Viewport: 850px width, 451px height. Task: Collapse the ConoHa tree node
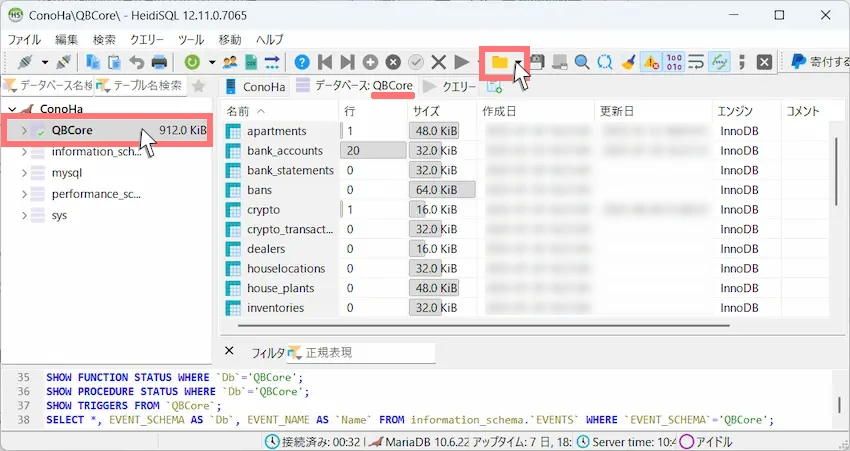(x=12, y=109)
